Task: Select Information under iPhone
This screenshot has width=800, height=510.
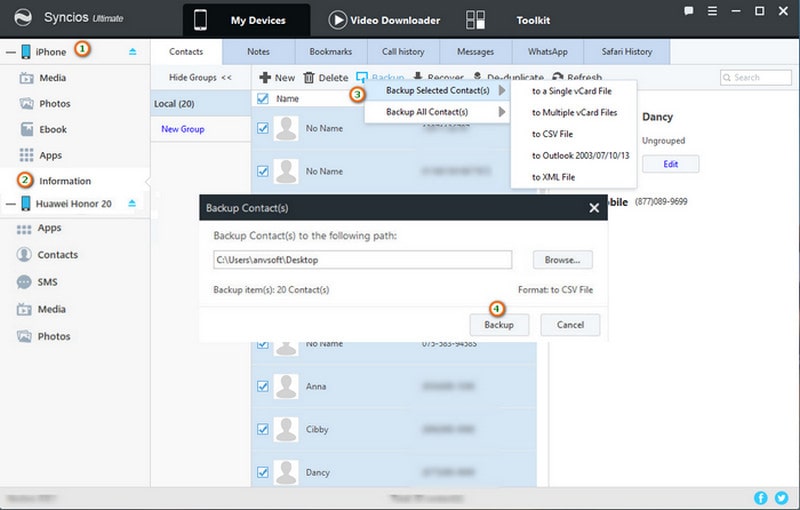Action: coord(65,181)
